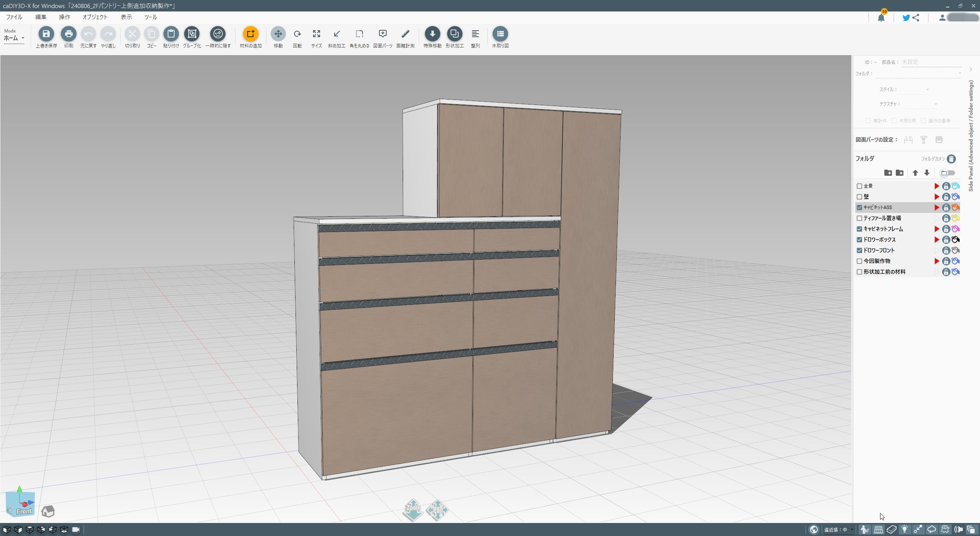Image resolution: width=980 pixels, height=536 pixels.
Task: Open the 遠近感 perspective dropdown
Action: 839,530
